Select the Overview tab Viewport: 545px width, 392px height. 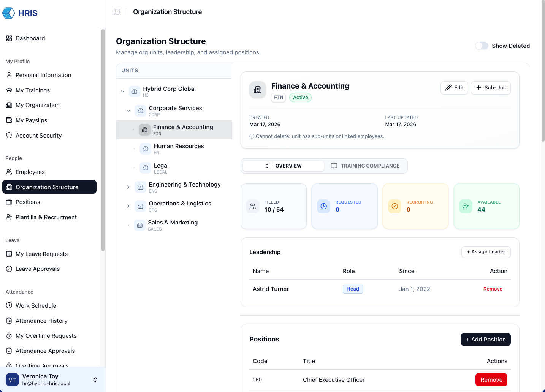click(284, 166)
